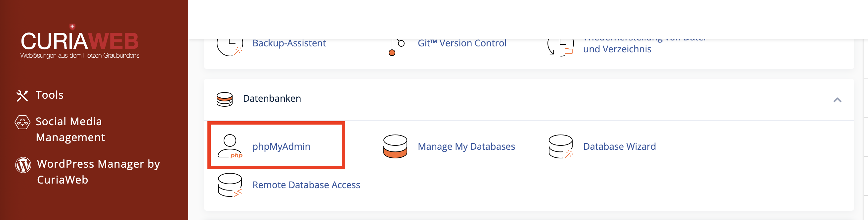Click the WordPress logo icon in sidebar
868x220 pixels.
(x=23, y=165)
